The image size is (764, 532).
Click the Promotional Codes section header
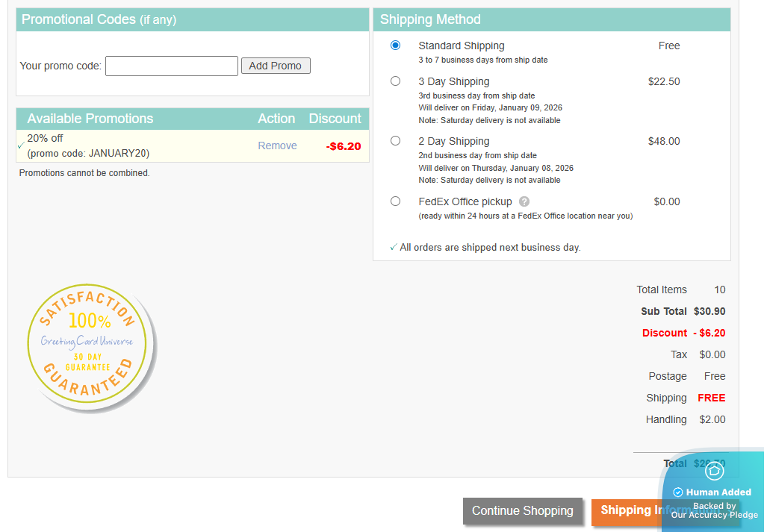(99, 19)
